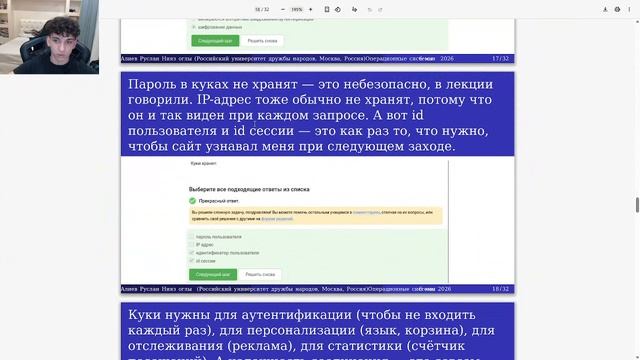The width and height of the screenshot is (640, 360).
Task: Print the document with the printer icon
Action: [x=617, y=9]
